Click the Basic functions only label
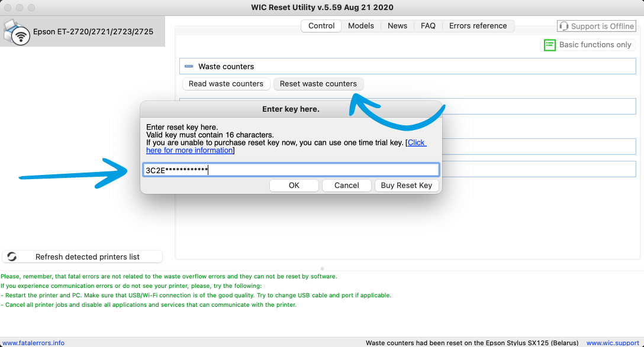The image size is (644, 347). pos(595,45)
